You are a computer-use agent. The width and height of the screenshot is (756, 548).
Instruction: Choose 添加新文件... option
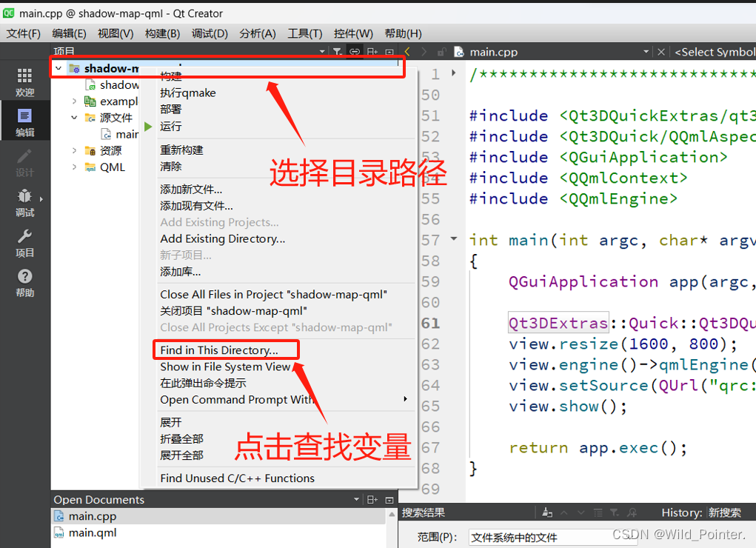pos(191,190)
